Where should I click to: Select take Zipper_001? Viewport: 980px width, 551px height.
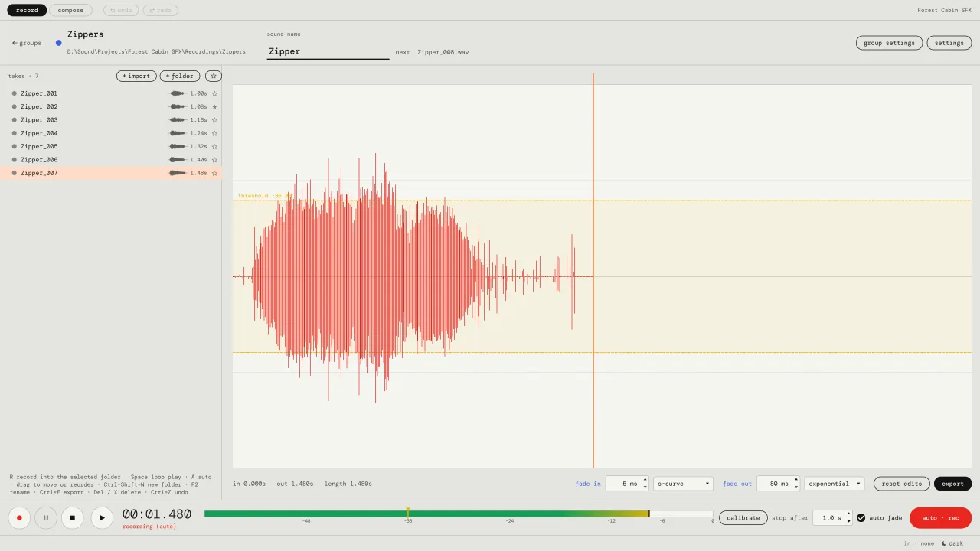[x=111, y=93]
